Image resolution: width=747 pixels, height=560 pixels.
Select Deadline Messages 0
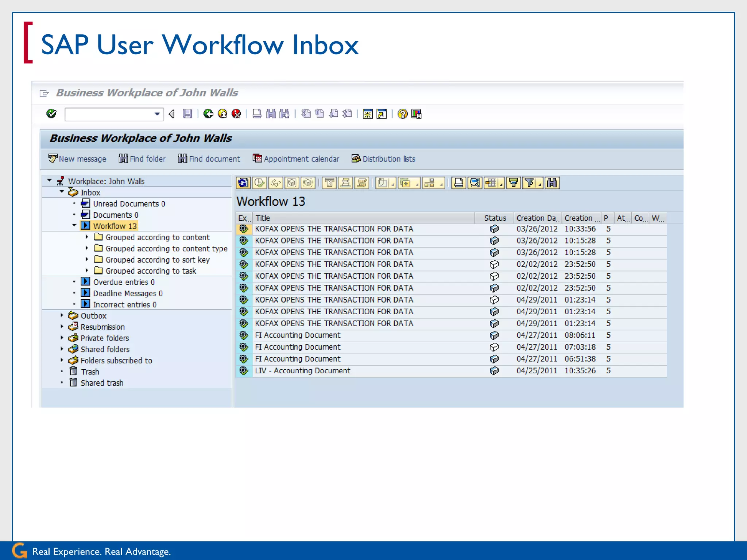[128, 293]
